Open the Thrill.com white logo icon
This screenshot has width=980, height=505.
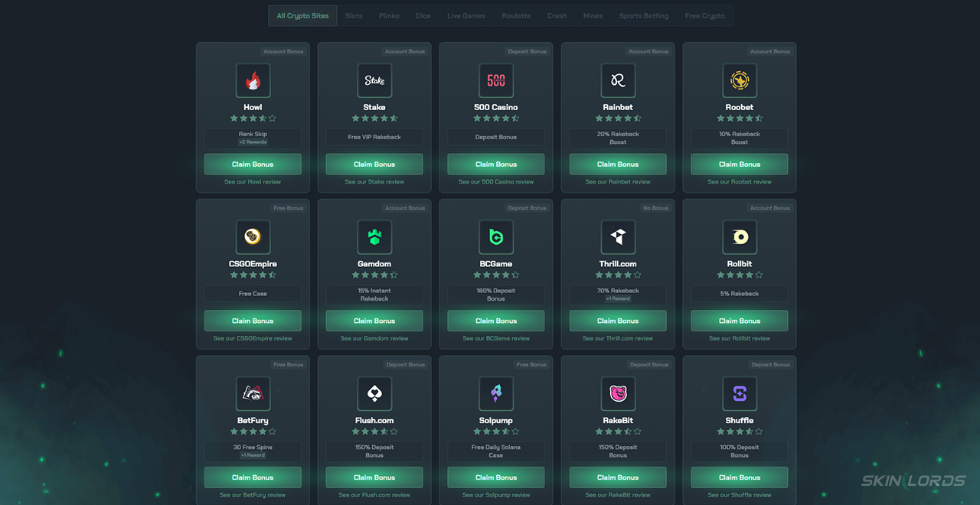tap(618, 237)
